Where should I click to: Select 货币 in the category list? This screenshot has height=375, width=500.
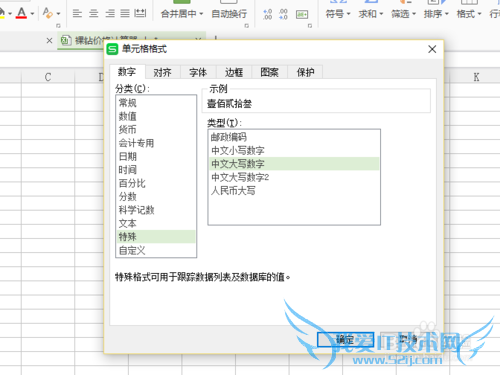coord(156,130)
